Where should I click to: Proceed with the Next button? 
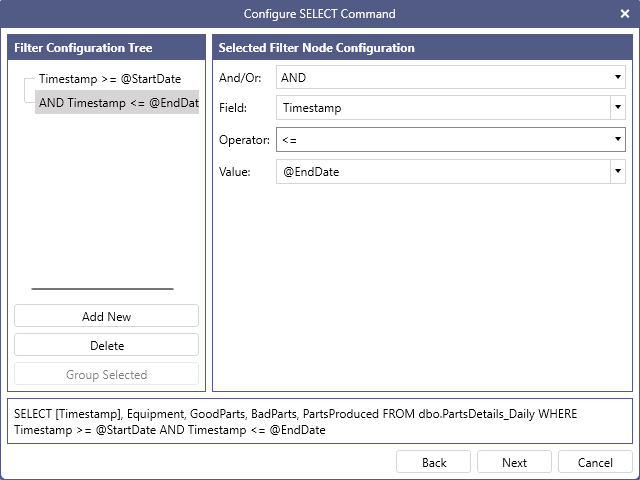click(x=514, y=462)
